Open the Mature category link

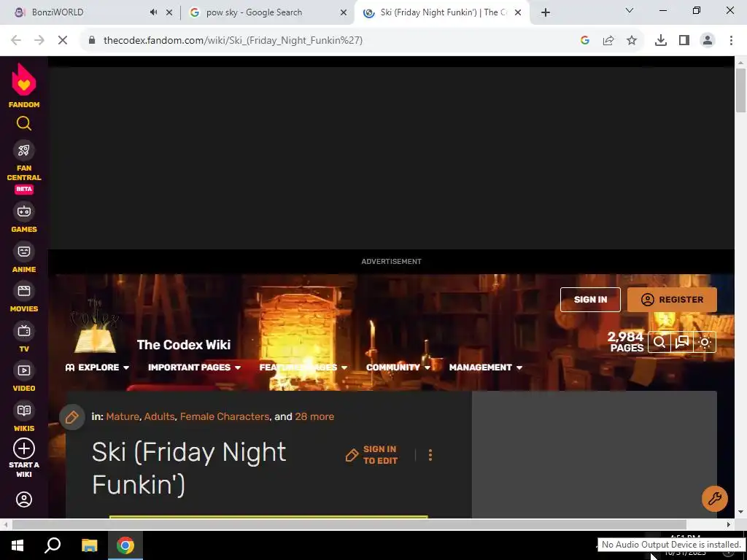pyautogui.click(x=123, y=416)
